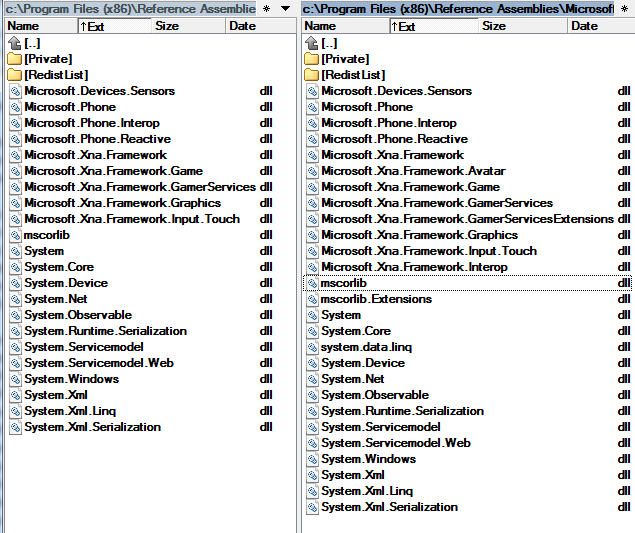The image size is (635, 533).
Task: Click dll icon of System.Xml.Serialization in left panel
Action: 15,427
